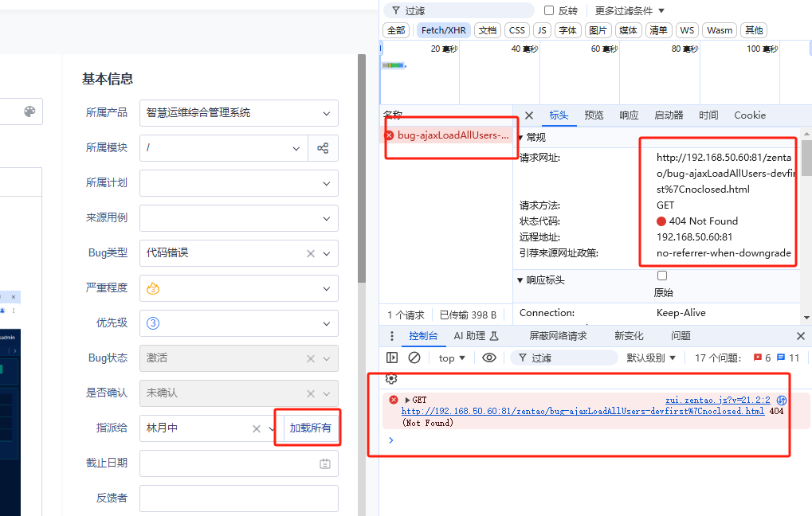This screenshot has height=516, width=812.
Task: Click the blue 11 issues badge
Action: (788, 358)
